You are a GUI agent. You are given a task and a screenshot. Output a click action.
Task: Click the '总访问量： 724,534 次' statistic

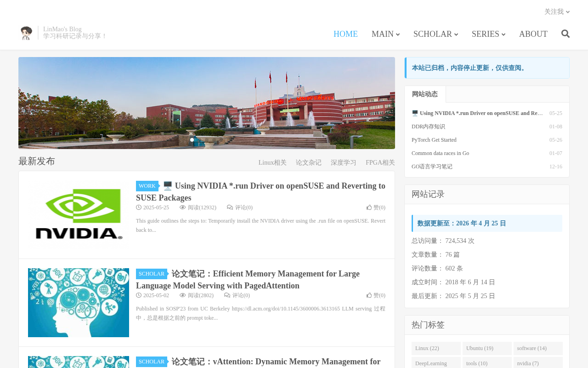pos(443,241)
